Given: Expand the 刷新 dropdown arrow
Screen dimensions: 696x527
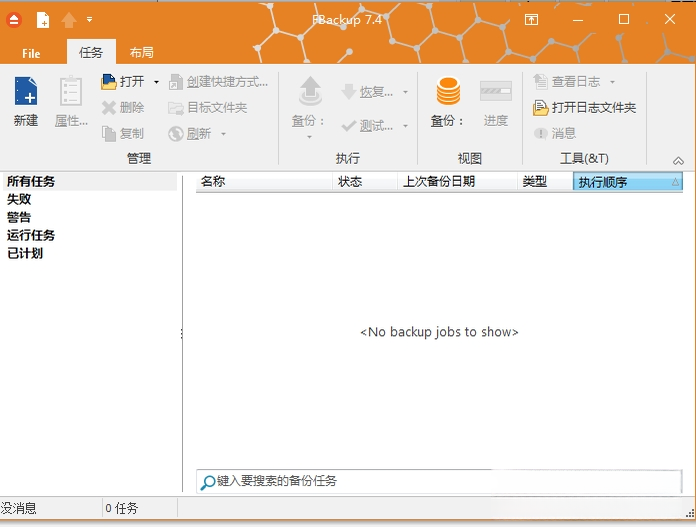Looking at the screenshot, I should [223, 134].
